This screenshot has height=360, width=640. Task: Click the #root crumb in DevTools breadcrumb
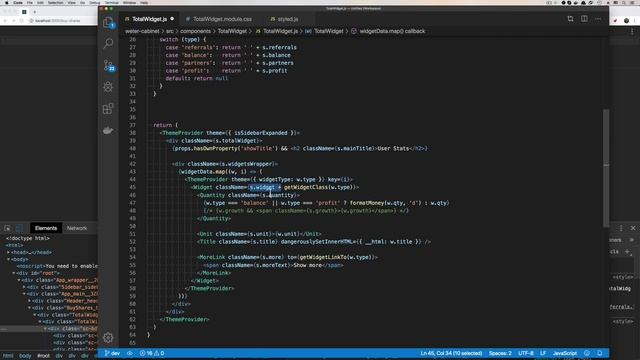click(x=43, y=356)
